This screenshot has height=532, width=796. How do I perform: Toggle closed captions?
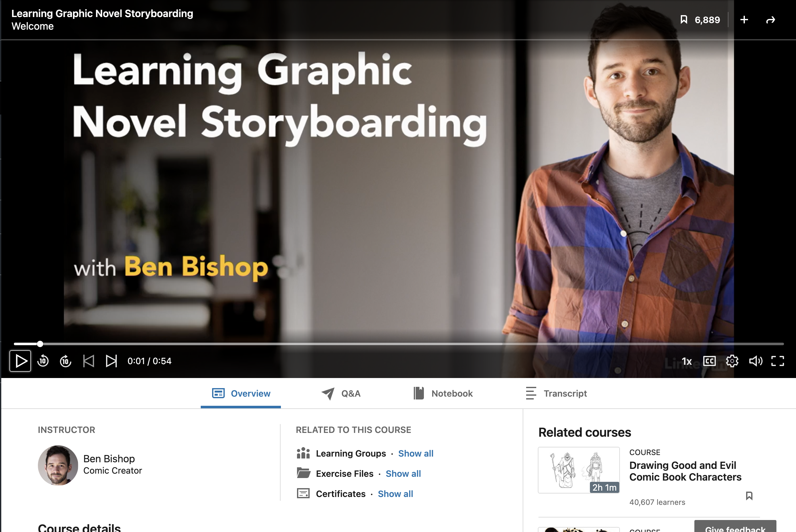(709, 361)
